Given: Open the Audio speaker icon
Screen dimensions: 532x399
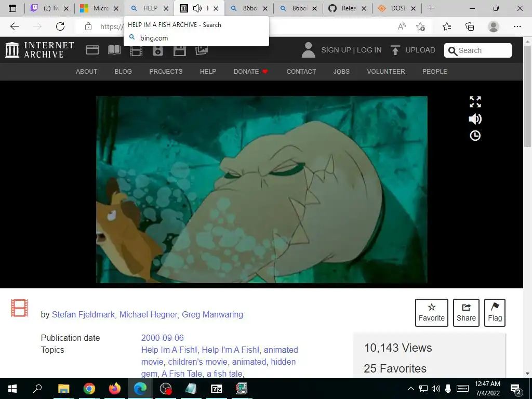Looking at the screenshot, I should pos(158,50).
